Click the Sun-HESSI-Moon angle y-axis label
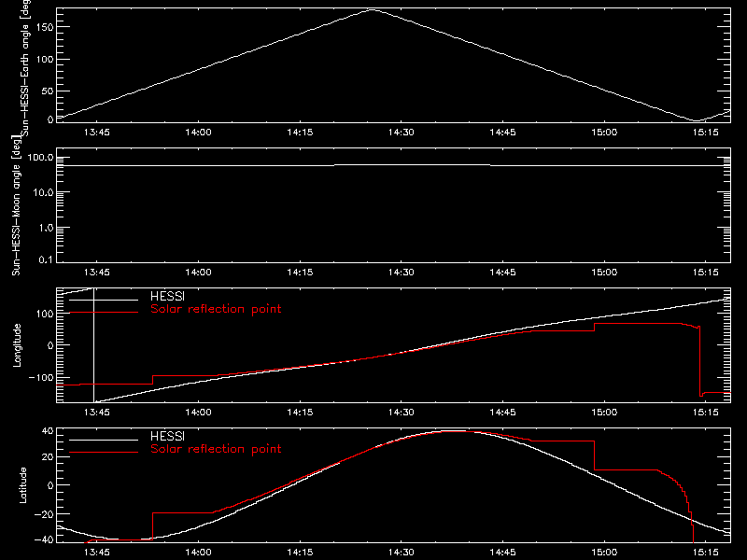The image size is (747, 560). tap(16, 205)
